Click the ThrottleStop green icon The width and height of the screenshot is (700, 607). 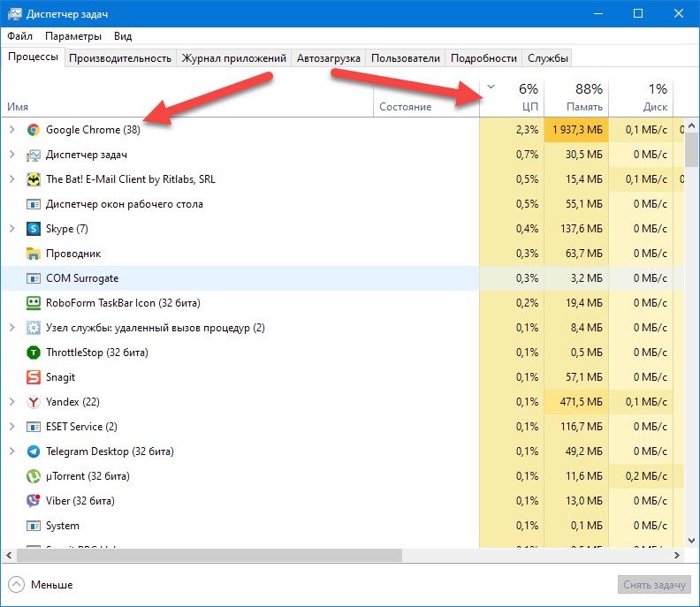(x=33, y=353)
